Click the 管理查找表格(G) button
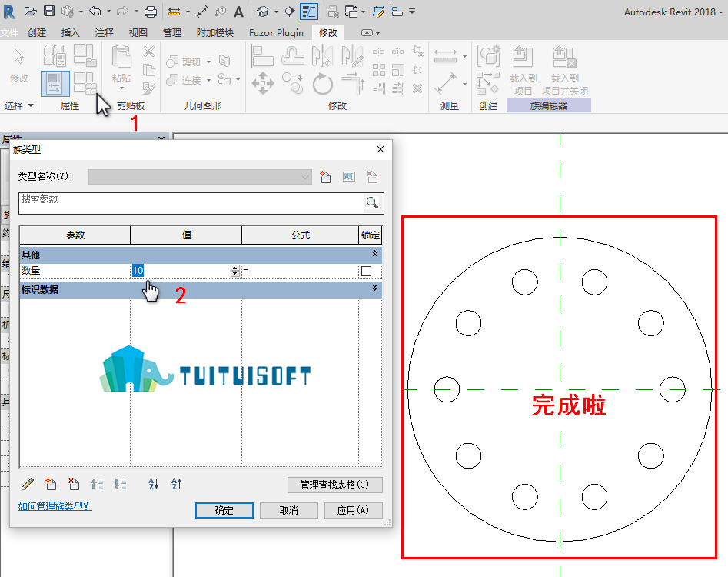Viewport: 728px width, 577px height. [334, 485]
